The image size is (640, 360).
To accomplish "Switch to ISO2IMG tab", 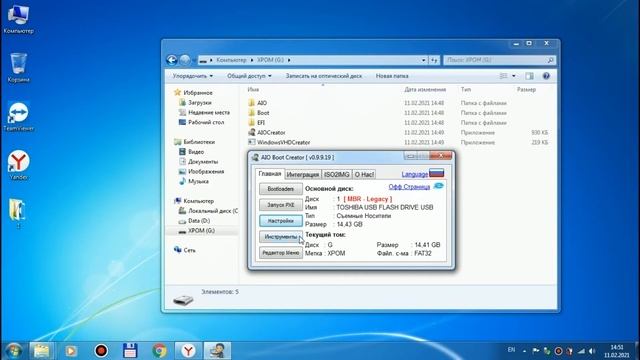I will coord(337,174).
